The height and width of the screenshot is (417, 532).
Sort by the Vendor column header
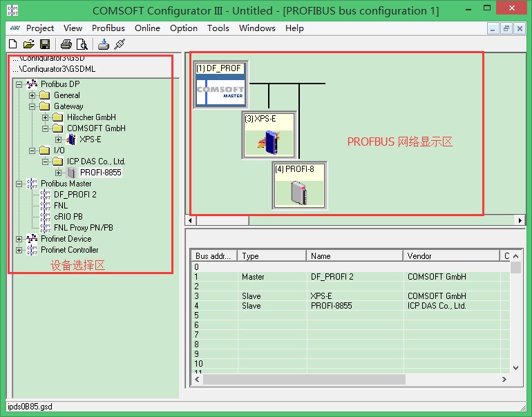coord(451,256)
